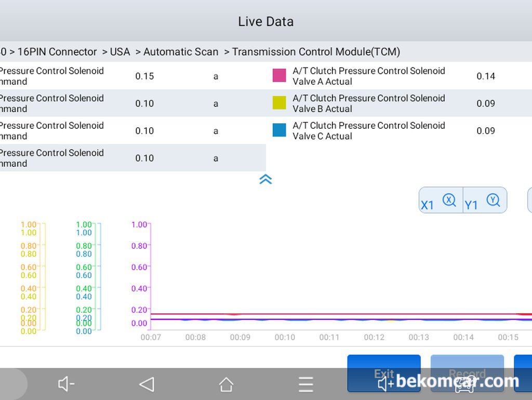Image resolution: width=532 pixels, height=400 pixels.
Task: Go to the Android home screen
Action: (x=226, y=384)
